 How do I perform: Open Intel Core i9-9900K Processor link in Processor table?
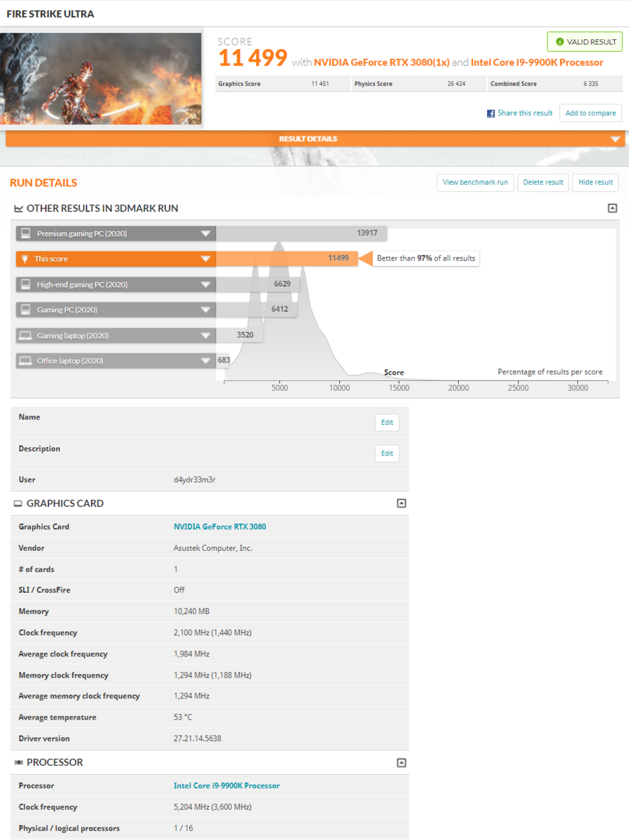click(227, 786)
